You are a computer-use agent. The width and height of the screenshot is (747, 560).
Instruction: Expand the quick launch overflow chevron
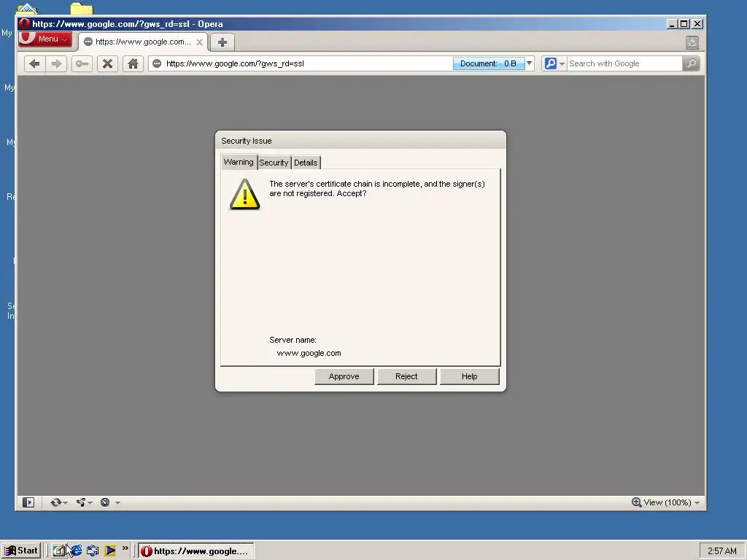(x=125, y=548)
